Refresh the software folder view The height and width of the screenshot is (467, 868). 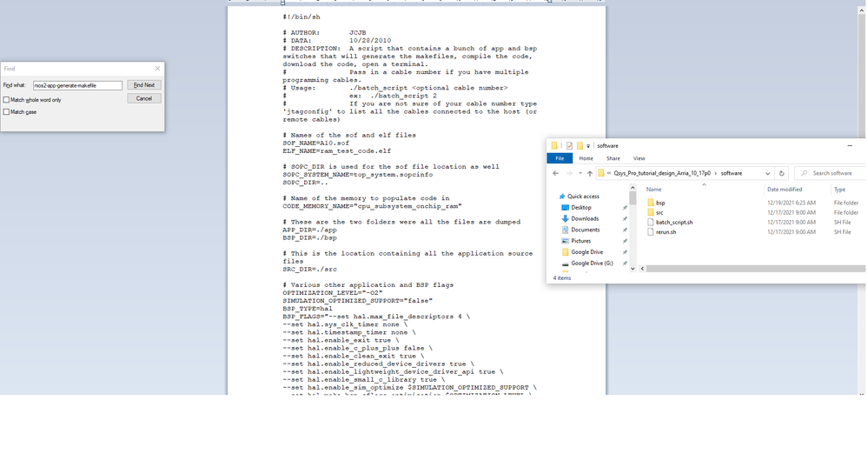point(782,173)
